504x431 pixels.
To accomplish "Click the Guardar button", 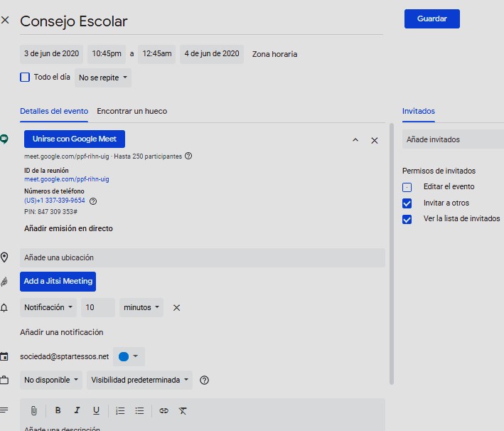I will [431, 18].
